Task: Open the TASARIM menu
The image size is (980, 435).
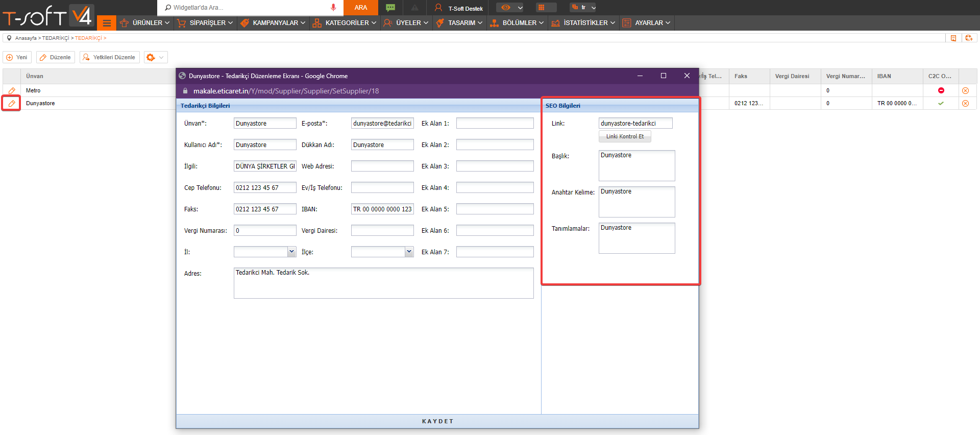Action: (459, 23)
